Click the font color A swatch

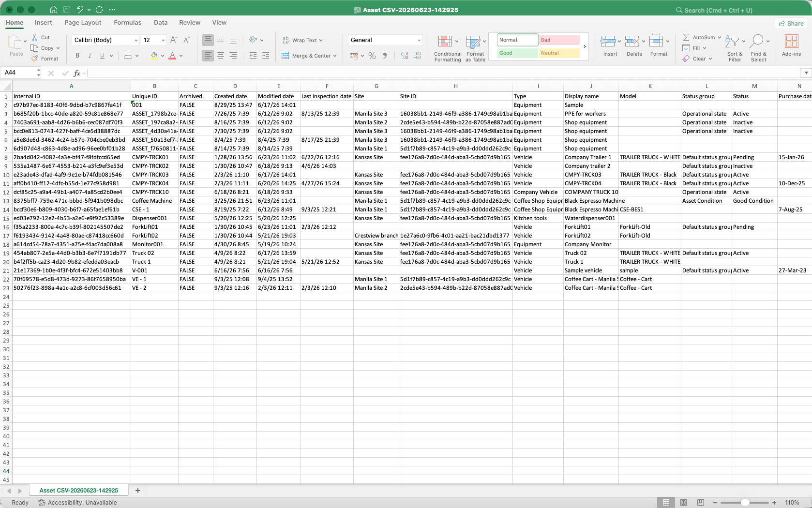[x=172, y=56]
